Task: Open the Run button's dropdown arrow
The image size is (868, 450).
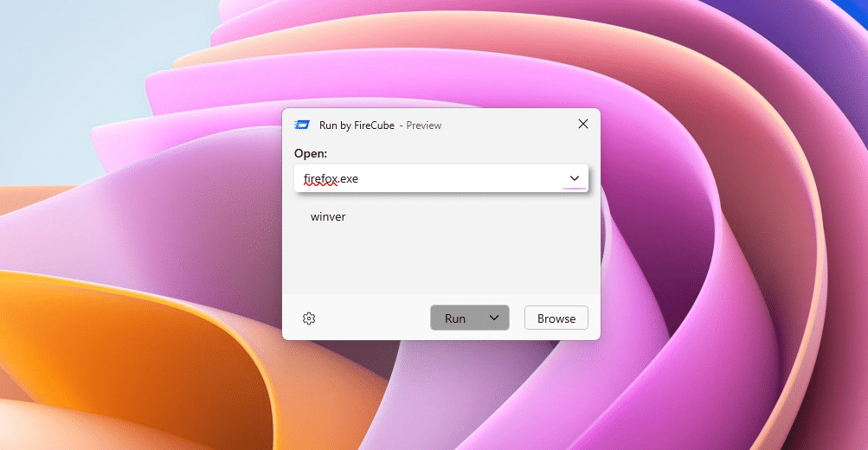Action: click(x=494, y=318)
